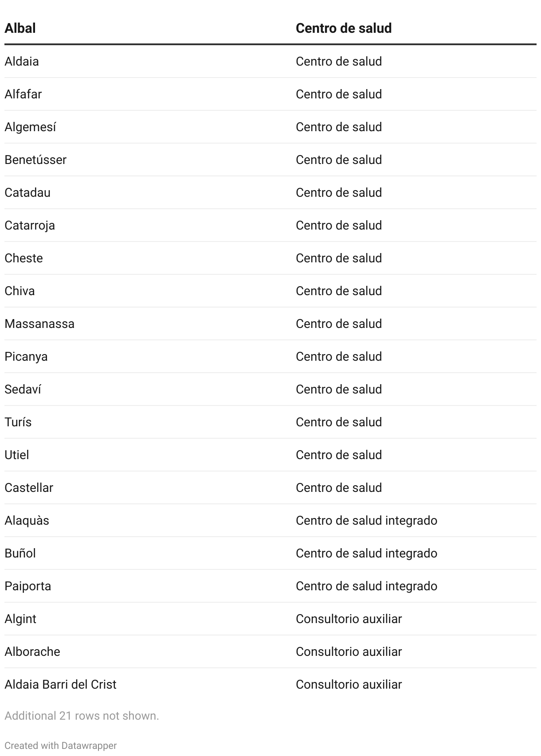Click the Massanassa cell

point(39,323)
